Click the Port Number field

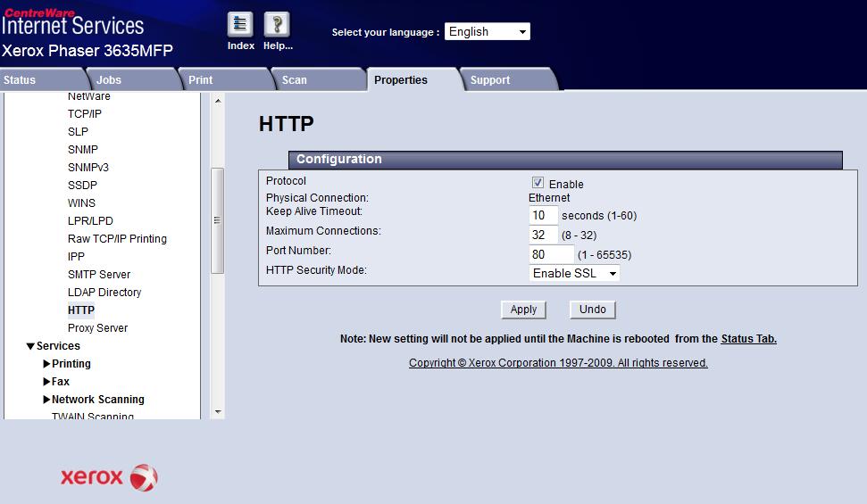click(x=551, y=255)
